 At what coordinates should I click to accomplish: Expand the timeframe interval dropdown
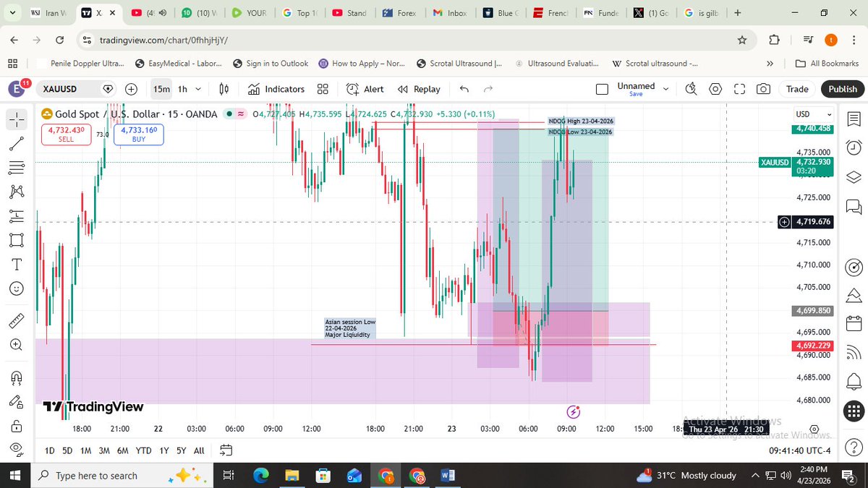199,89
